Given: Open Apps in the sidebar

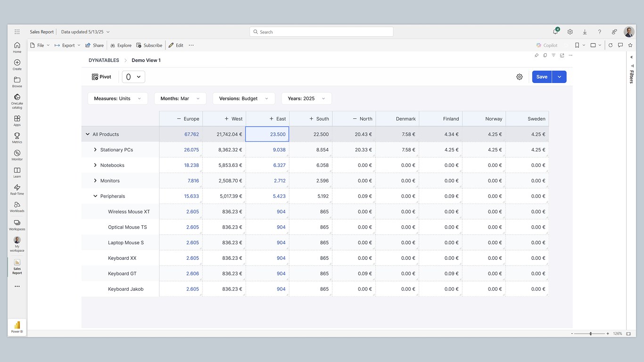Looking at the screenshot, I should click(x=17, y=121).
